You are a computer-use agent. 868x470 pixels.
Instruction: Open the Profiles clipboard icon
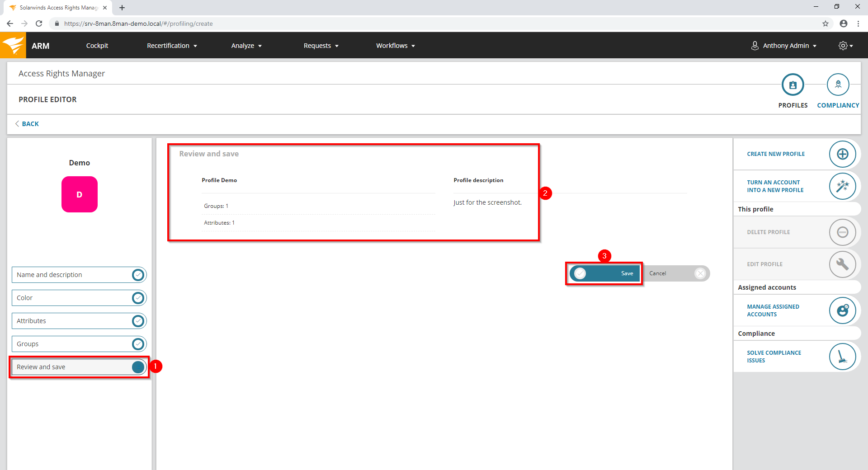coord(793,85)
